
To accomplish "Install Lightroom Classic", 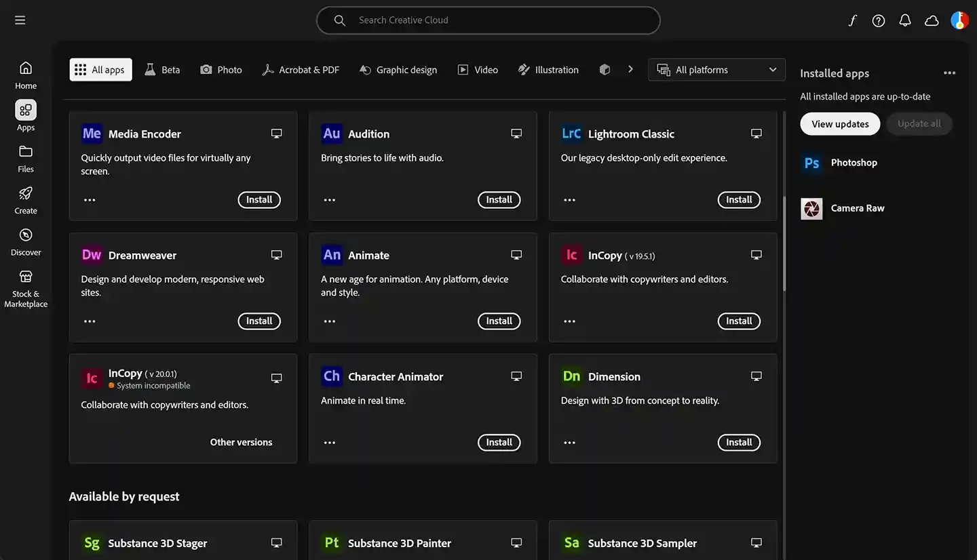I will click(739, 200).
